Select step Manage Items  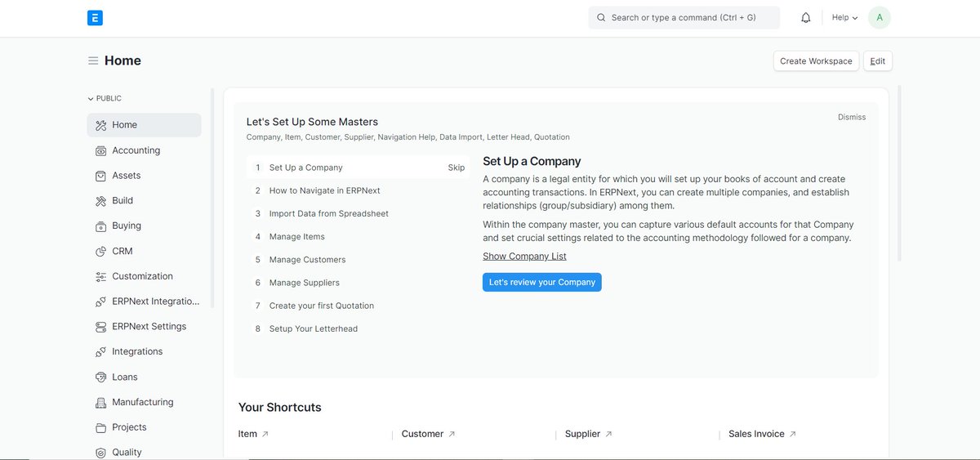pos(358,236)
